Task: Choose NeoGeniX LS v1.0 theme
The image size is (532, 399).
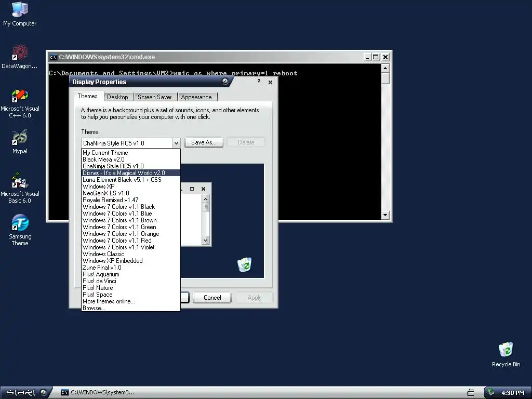Action: click(130, 193)
